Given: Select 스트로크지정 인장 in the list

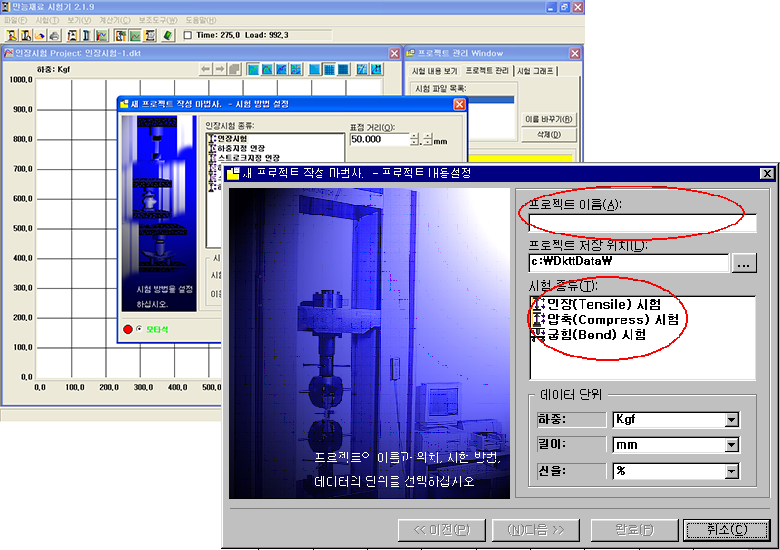Looking at the screenshot, I should coord(244,158).
